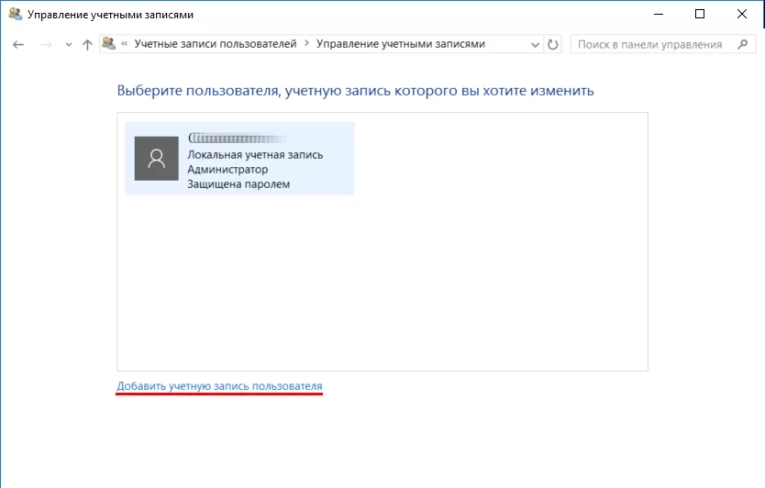Screen dimensions: 765x488
Task: Open the 'Локальная учетная запись' administrator account
Action: click(255, 156)
